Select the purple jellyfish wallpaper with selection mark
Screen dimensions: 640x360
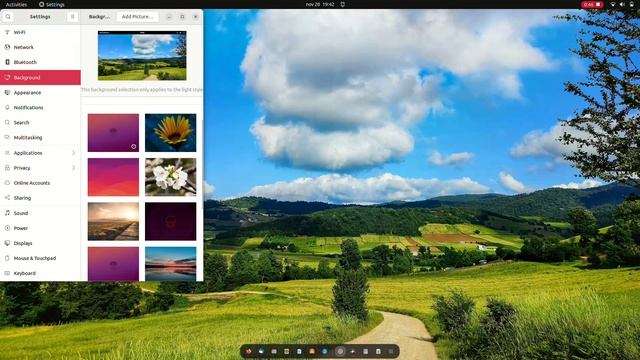point(113,133)
